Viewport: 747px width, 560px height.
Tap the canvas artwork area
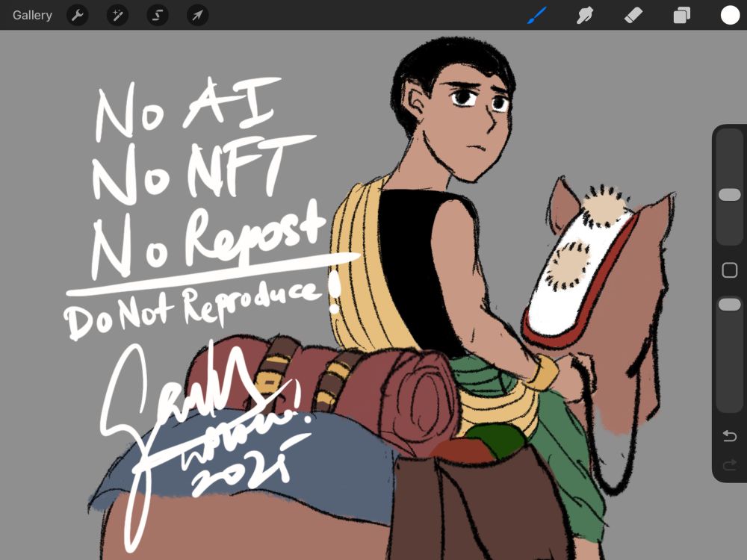(x=373, y=299)
